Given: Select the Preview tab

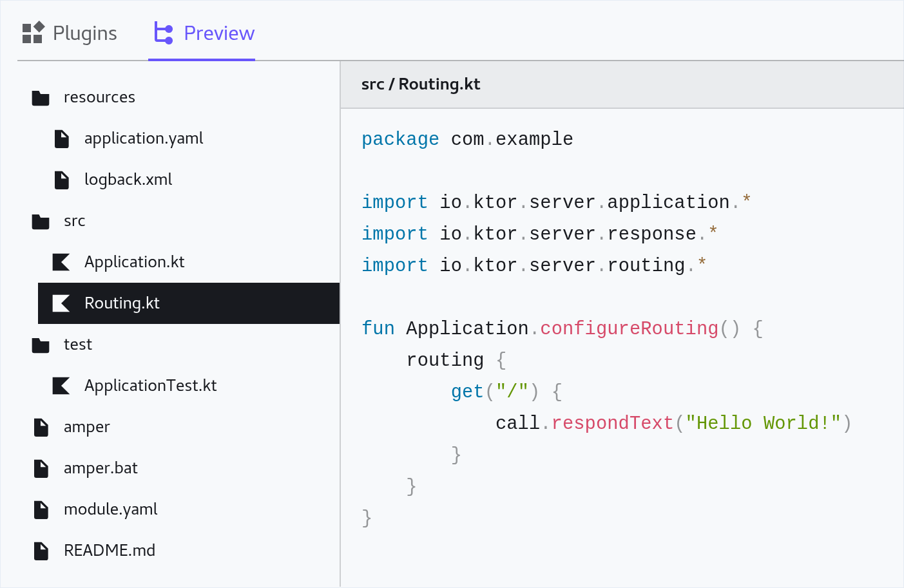Looking at the screenshot, I should point(218,32).
